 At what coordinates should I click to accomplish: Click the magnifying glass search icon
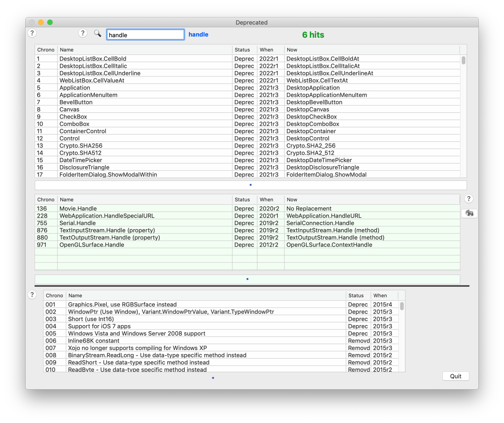click(97, 34)
